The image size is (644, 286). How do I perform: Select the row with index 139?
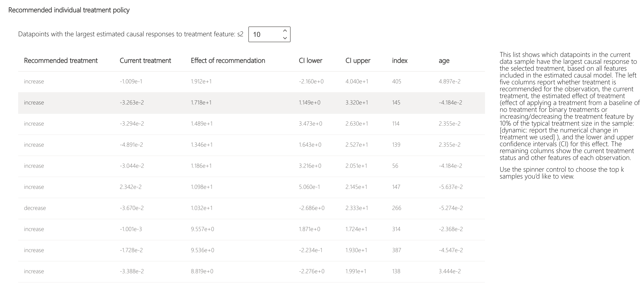click(x=252, y=145)
